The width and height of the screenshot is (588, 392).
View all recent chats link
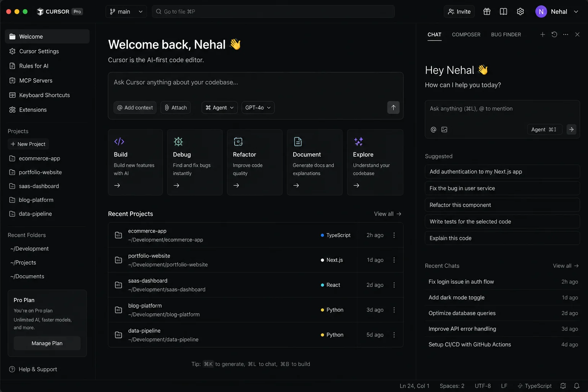(x=566, y=266)
